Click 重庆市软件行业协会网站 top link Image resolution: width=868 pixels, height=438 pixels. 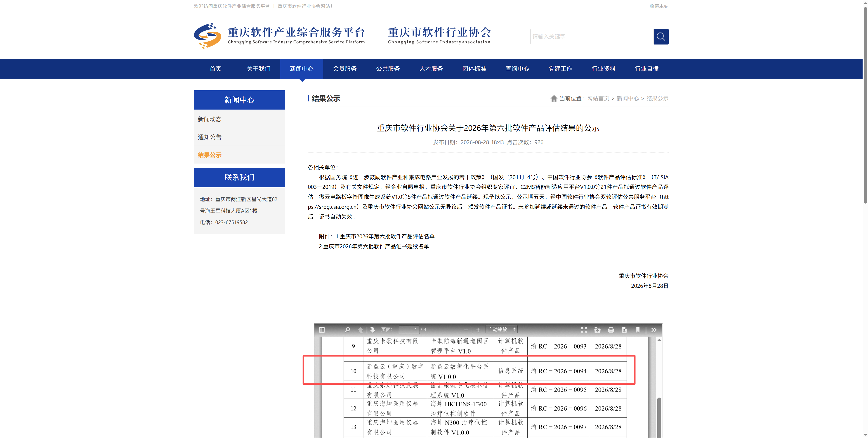305,6
